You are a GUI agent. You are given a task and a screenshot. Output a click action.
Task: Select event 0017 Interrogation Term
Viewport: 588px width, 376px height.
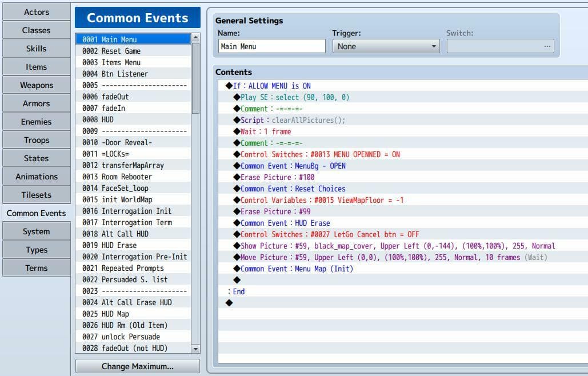point(133,222)
